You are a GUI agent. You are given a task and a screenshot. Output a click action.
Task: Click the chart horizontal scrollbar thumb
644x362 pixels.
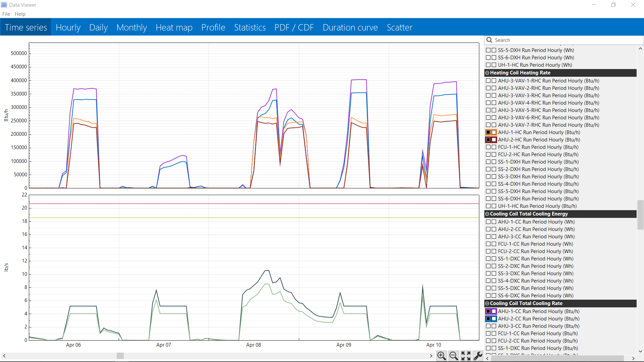(x=120, y=356)
